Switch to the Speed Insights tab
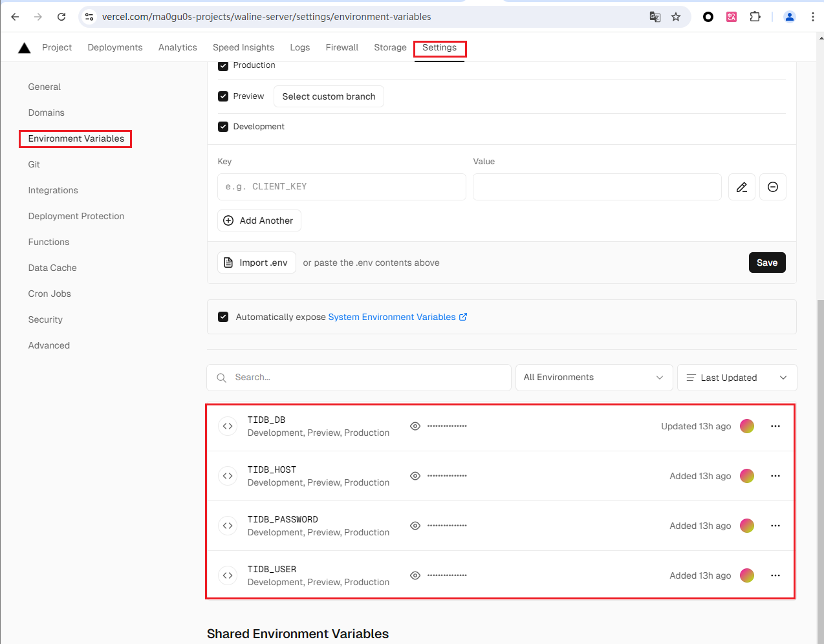 (x=243, y=47)
